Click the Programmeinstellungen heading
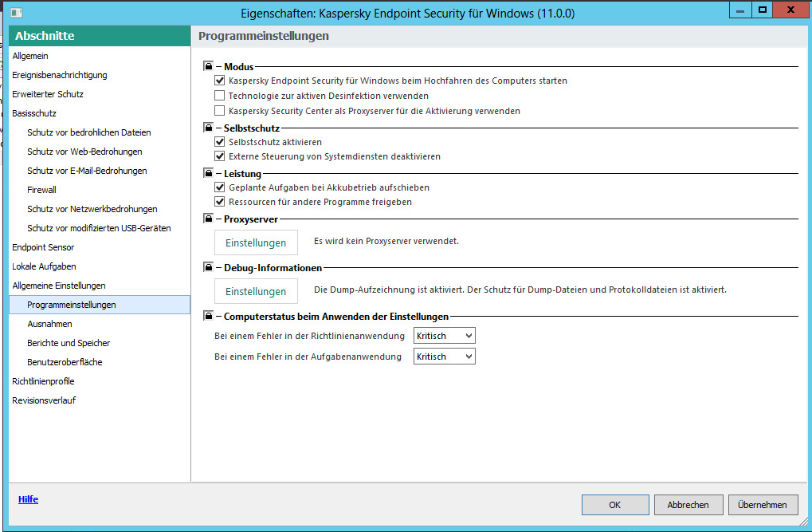 [264, 36]
